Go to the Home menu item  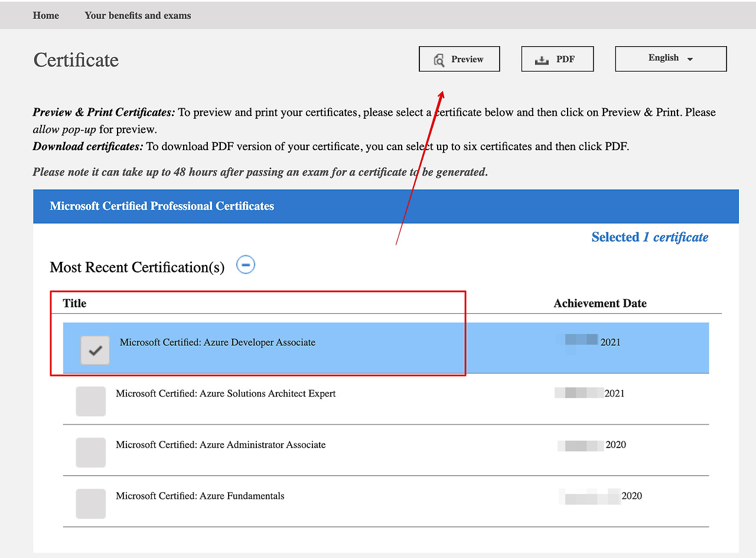click(46, 15)
